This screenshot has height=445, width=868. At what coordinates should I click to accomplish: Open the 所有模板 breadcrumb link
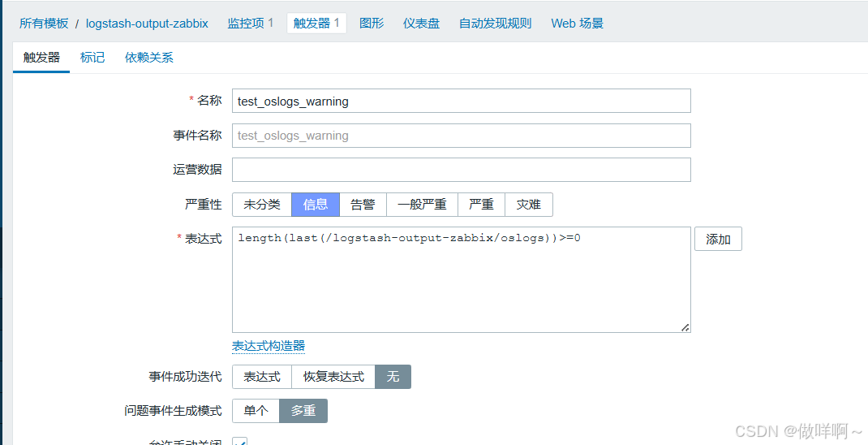coord(44,24)
